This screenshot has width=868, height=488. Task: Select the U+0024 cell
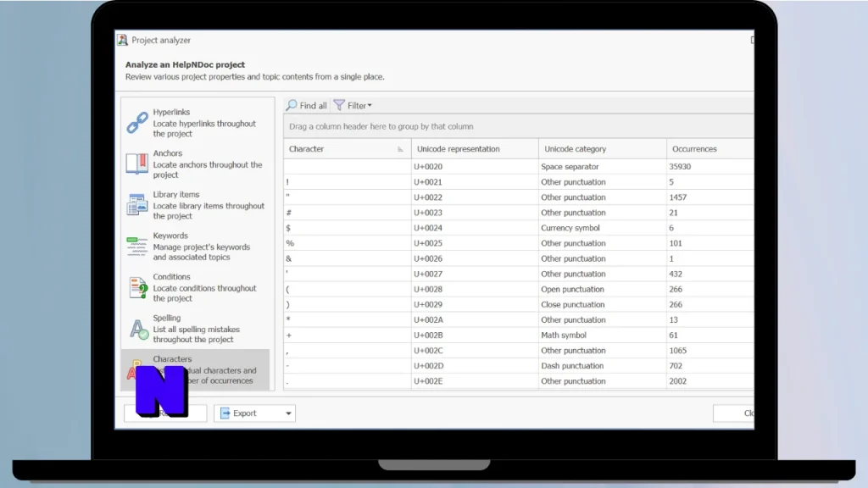pyautogui.click(x=475, y=227)
